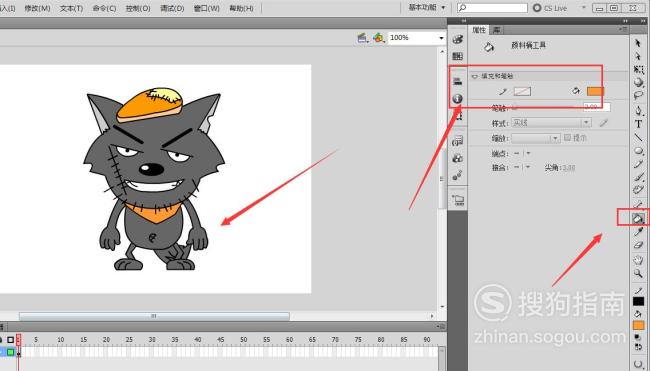Image resolution: width=650 pixels, height=371 pixels.
Task: Open the collapsed Align panel icon
Action: pyautogui.click(x=458, y=81)
